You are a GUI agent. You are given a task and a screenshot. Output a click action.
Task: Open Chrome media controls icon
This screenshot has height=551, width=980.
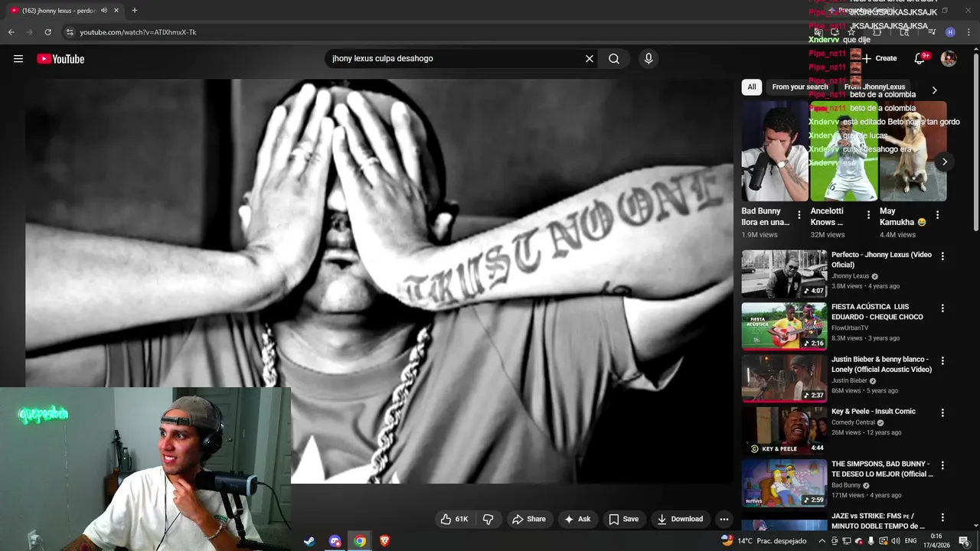932,32
